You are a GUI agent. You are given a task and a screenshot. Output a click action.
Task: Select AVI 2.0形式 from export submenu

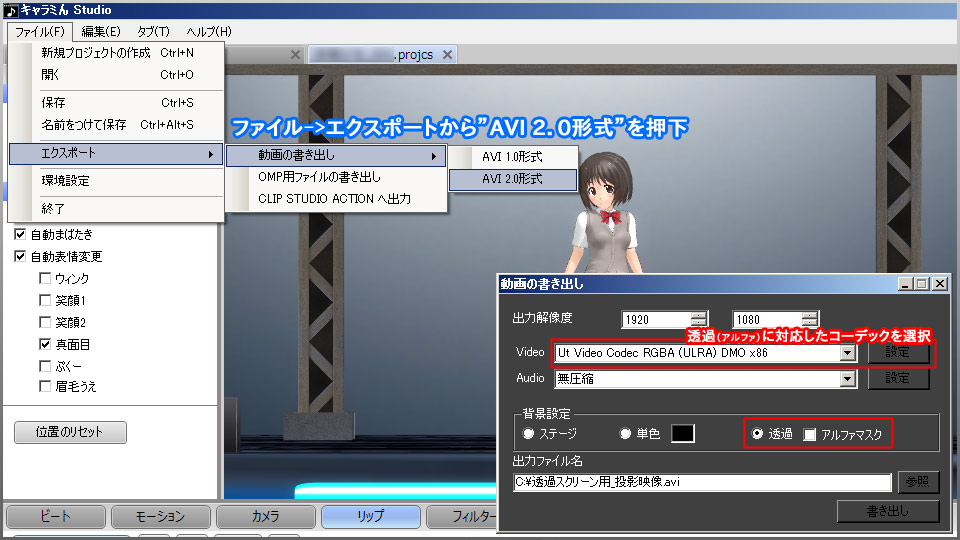(512, 179)
